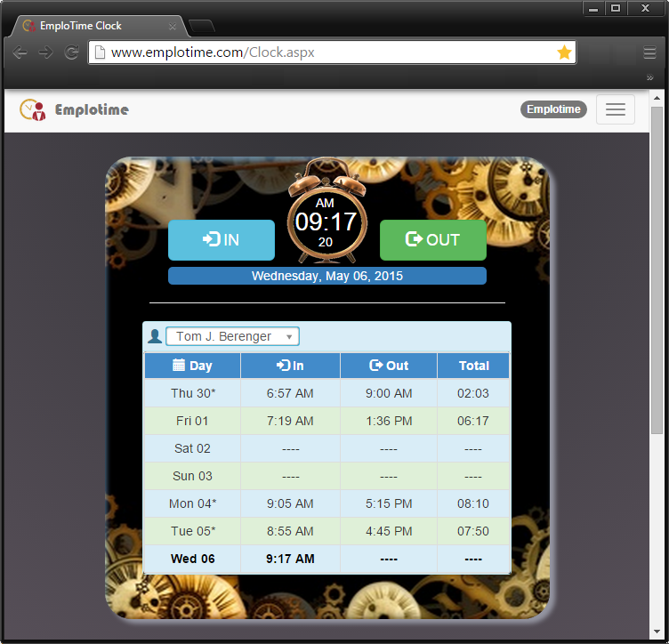The height and width of the screenshot is (644, 669).
Task: Open the Chrome menu icon
Action: 649,52
